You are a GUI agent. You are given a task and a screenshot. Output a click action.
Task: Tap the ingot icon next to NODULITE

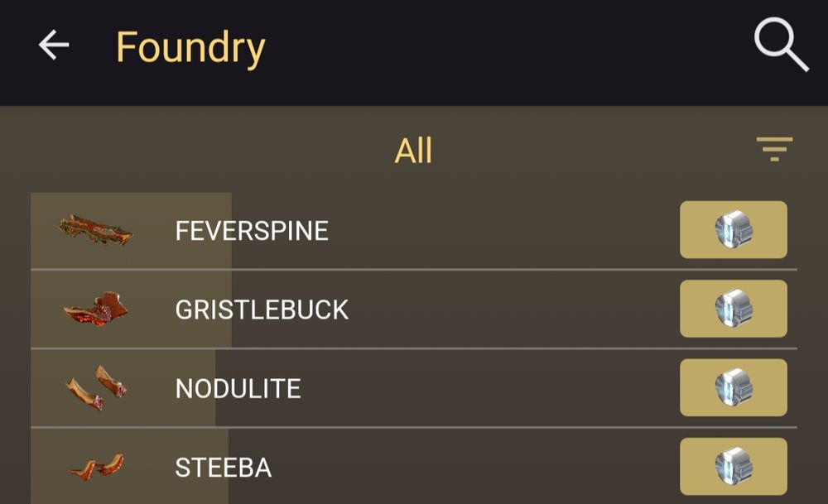[733, 387]
